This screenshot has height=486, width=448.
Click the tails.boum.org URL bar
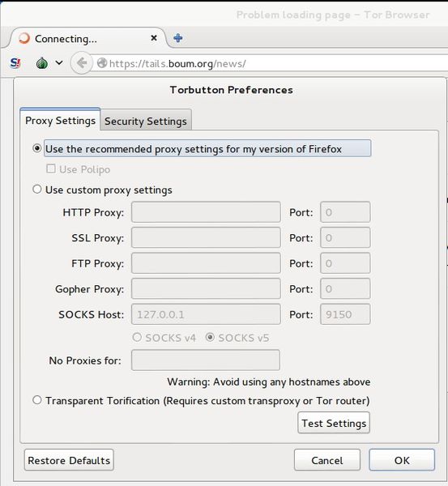click(x=270, y=63)
